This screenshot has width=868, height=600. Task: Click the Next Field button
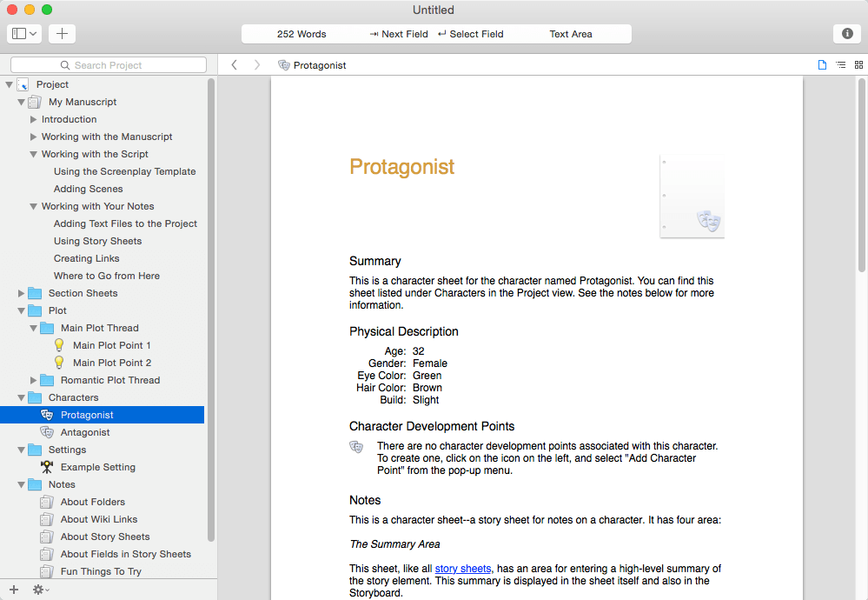coord(399,34)
